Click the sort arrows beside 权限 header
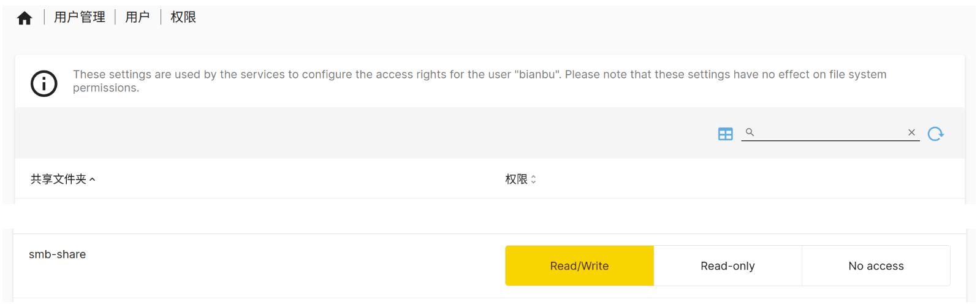Image resolution: width=980 pixels, height=304 pixels. click(x=533, y=180)
